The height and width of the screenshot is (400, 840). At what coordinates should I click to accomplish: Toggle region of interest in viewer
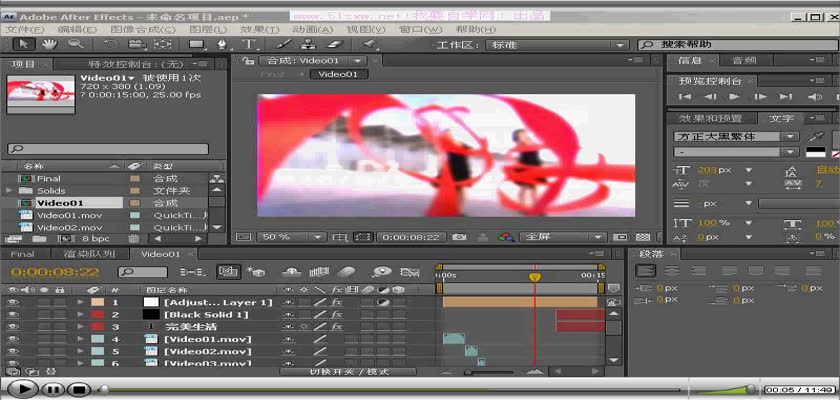[364, 237]
